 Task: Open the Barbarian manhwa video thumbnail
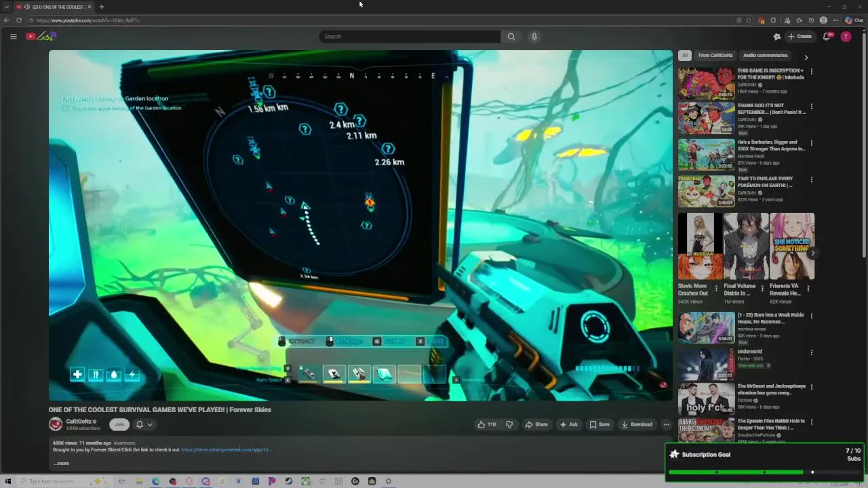(706, 155)
